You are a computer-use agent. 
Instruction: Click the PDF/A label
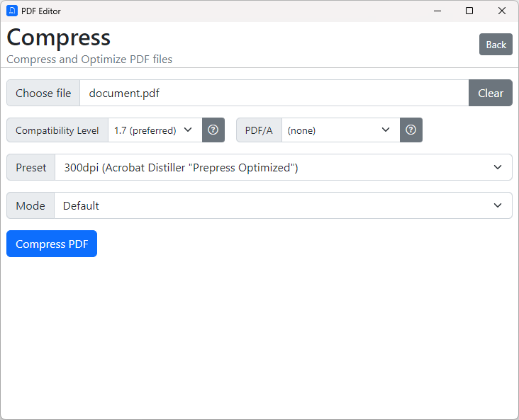click(x=259, y=130)
